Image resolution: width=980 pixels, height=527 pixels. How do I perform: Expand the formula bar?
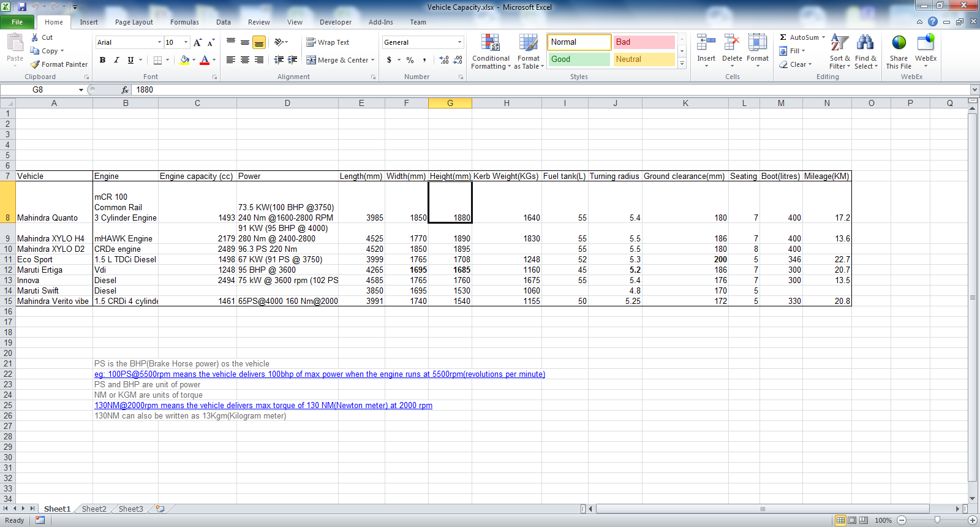tap(974, 89)
